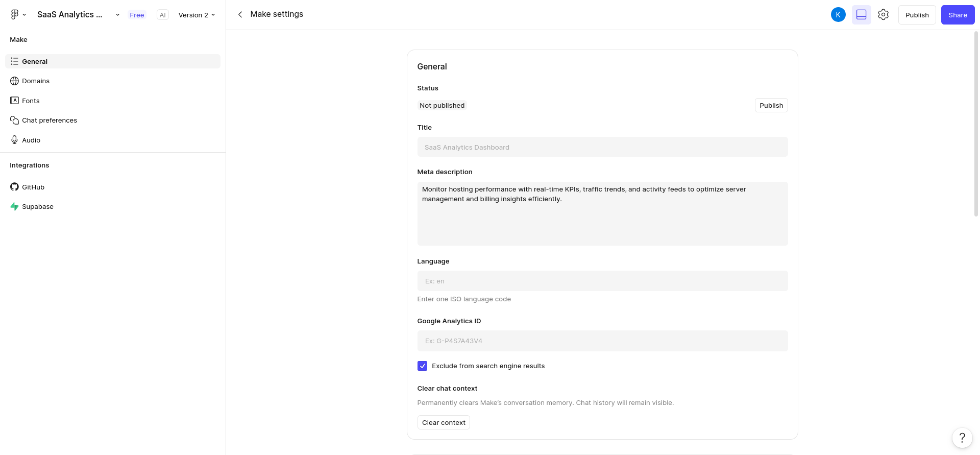Open the Audio settings section
This screenshot has height=455, width=980.
tap(113, 140)
